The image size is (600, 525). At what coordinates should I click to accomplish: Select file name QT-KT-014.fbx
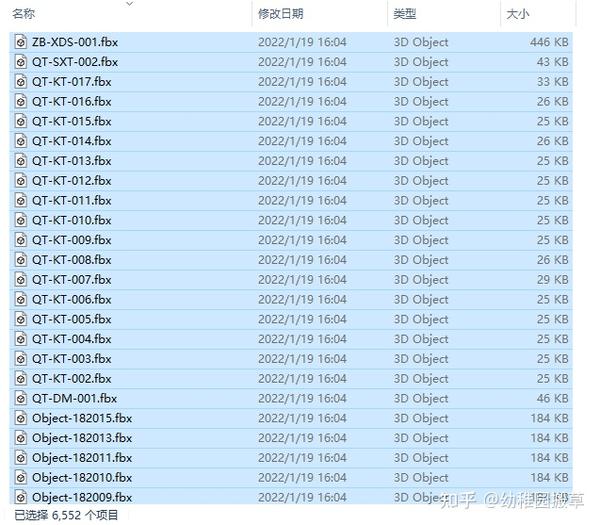[x=72, y=141]
